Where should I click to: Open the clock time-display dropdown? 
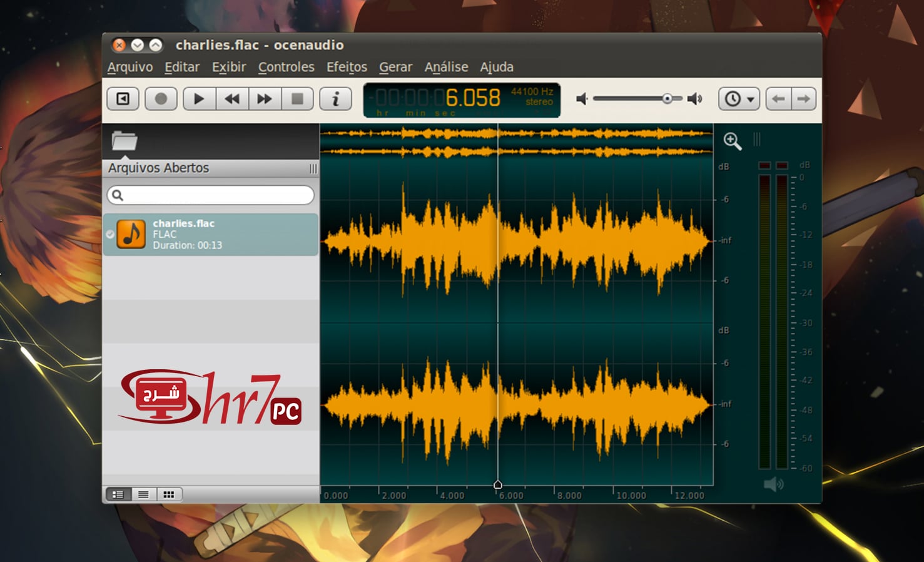tap(738, 98)
